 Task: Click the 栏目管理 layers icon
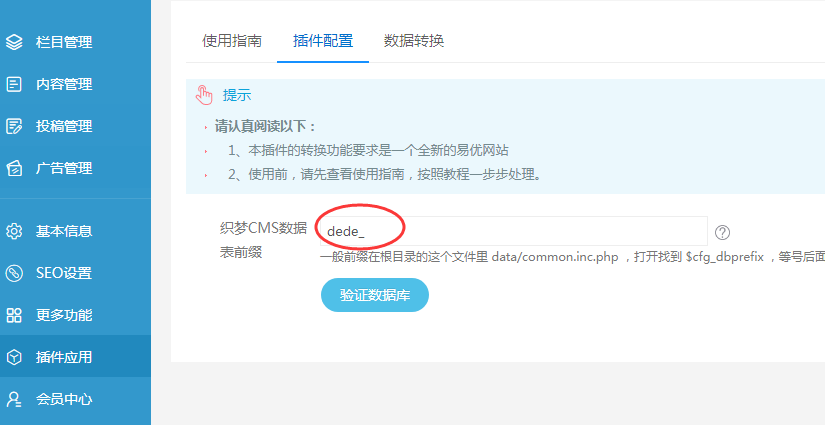[x=14, y=42]
